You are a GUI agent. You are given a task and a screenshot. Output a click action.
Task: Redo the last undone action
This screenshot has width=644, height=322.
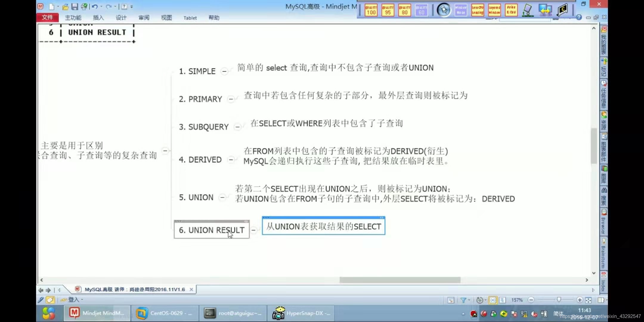pyautogui.click(x=109, y=6)
